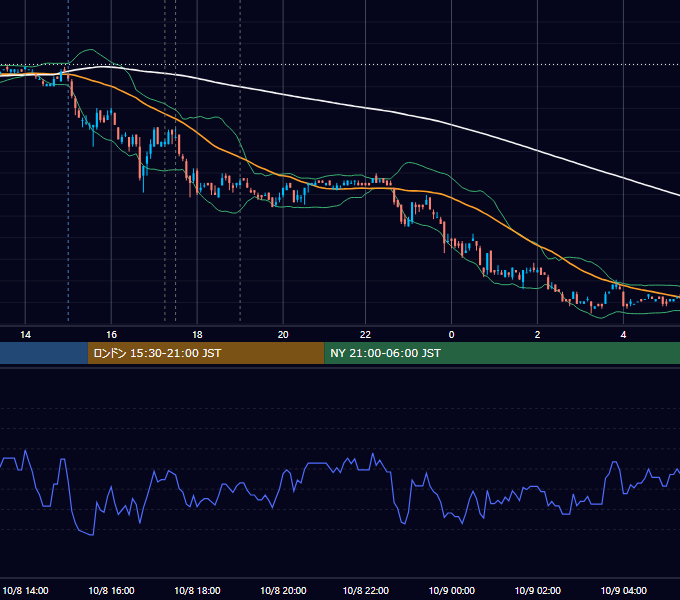
Task: Click the blue session bar before London
Action: pyautogui.click(x=44, y=353)
